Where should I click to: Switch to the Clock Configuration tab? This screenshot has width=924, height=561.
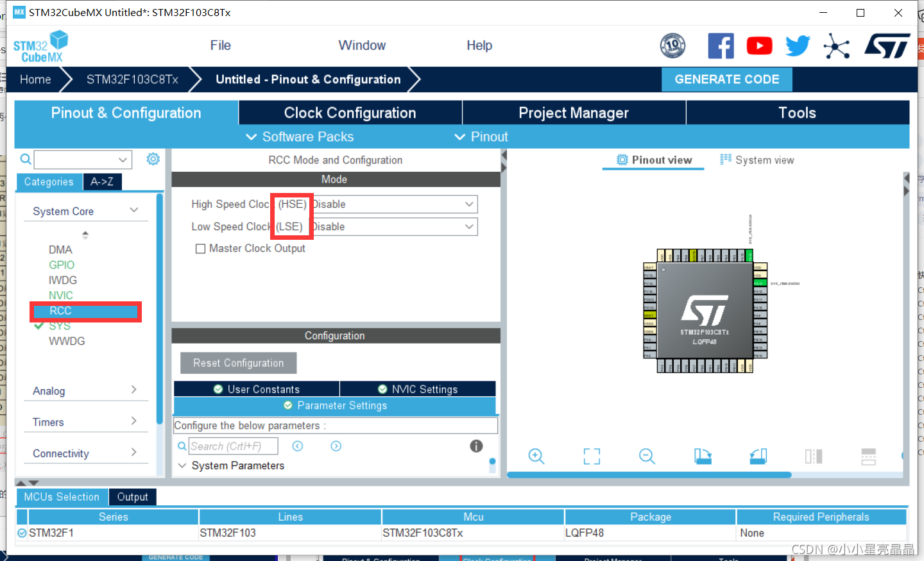click(350, 113)
